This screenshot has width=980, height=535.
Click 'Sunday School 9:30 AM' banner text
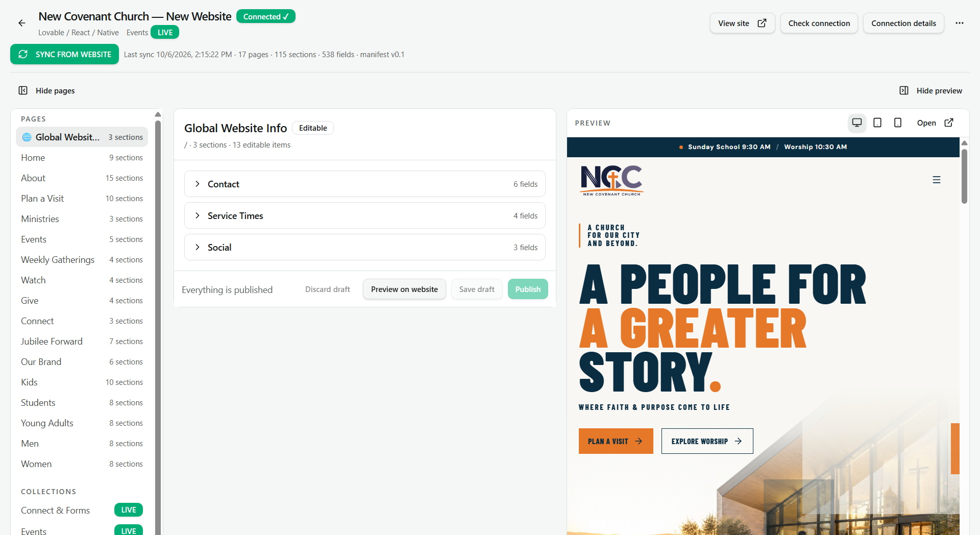729,147
